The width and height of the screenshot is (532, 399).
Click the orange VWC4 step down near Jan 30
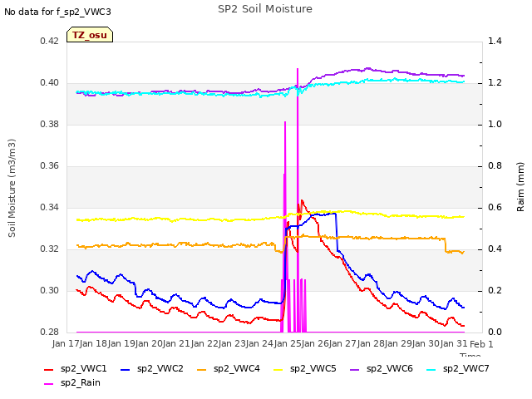pos(446,245)
